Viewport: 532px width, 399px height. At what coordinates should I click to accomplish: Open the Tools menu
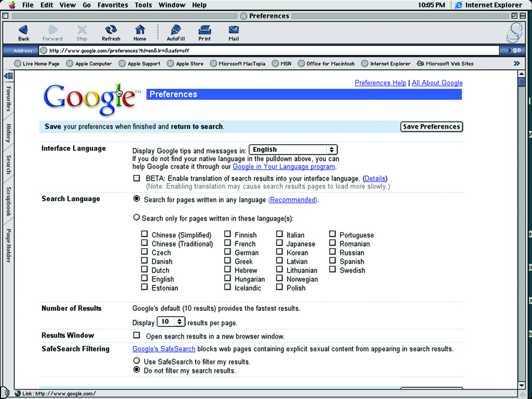click(143, 5)
